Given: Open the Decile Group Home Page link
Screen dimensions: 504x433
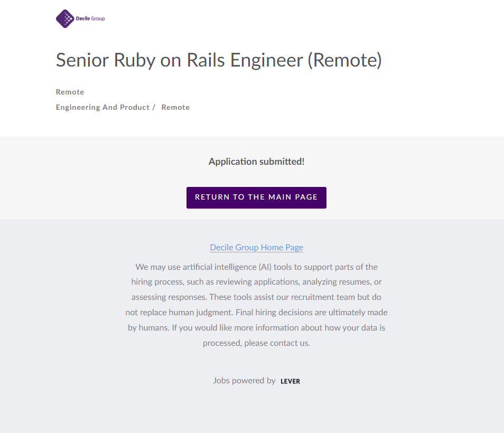Looking at the screenshot, I should click(256, 247).
